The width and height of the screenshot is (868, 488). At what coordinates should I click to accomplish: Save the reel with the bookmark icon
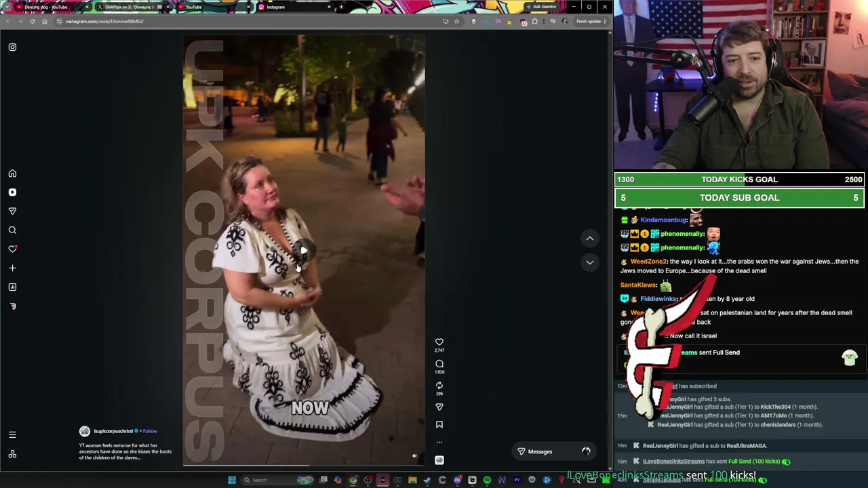pos(439,425)
